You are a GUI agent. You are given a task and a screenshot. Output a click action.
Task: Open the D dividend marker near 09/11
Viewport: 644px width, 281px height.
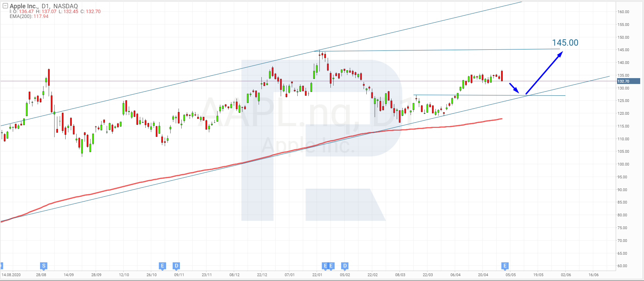point(176,266)
